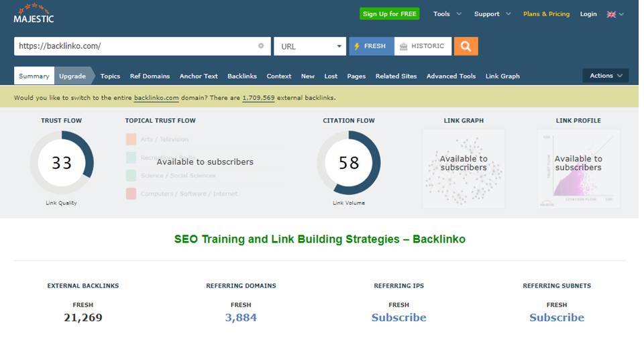Click the UK flag language icon
This screenshot has height=339, width=644.
pyautogui.click(x=611, y=14)
